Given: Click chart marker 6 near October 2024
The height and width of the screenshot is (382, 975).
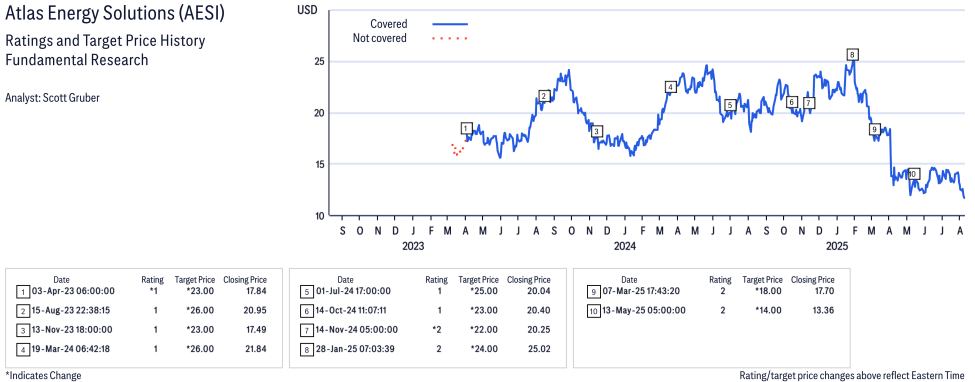Looking at the screenshot, I should click(792, 102).
